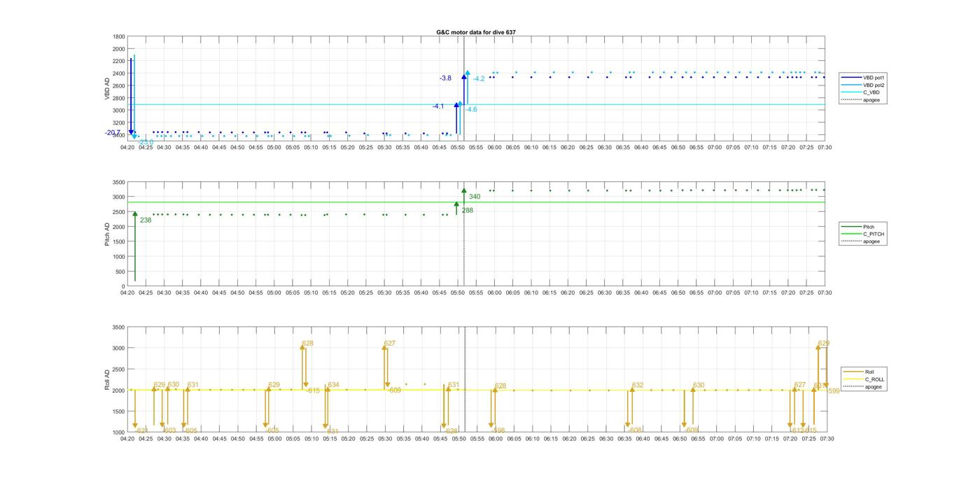Click the '2400' tick on VBD y-axis

click(119, 73)
